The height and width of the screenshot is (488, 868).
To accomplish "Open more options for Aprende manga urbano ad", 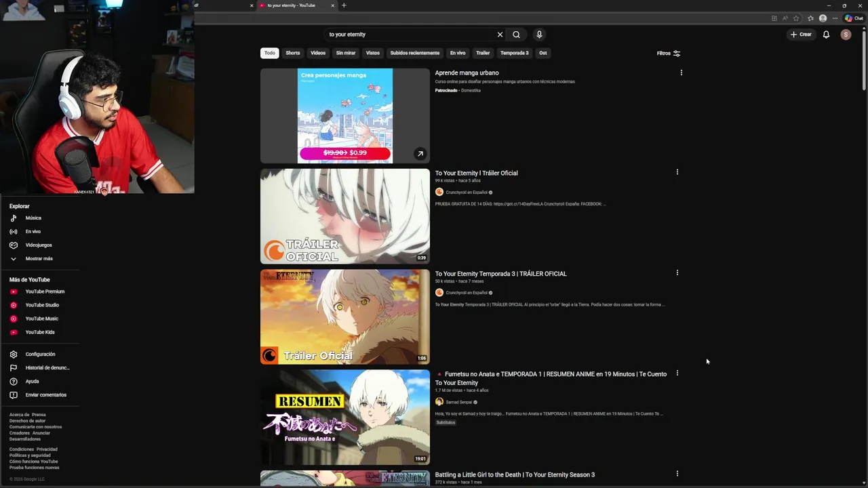I will (x=682, y=73).
